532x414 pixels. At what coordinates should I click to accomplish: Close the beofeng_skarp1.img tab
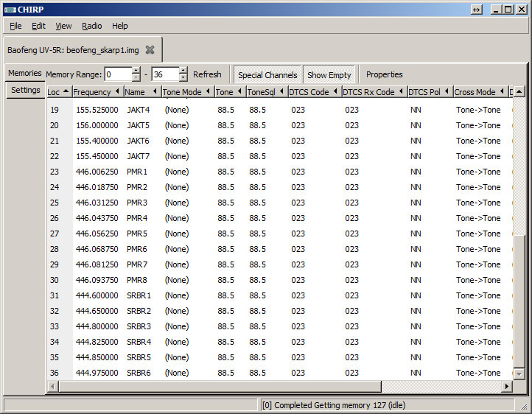pos(150,50)
